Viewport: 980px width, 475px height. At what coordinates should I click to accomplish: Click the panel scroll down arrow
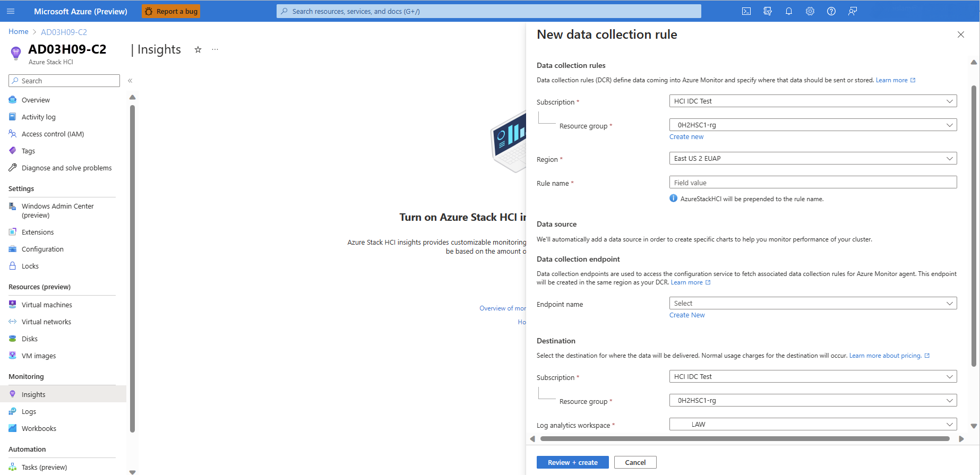click(974, 426)
